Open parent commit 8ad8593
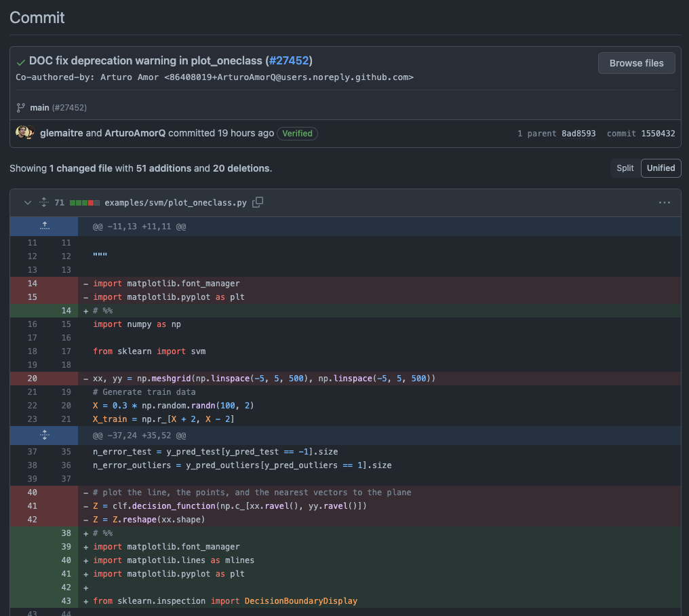This screenshot has height=616, width=689. point(578,133)
